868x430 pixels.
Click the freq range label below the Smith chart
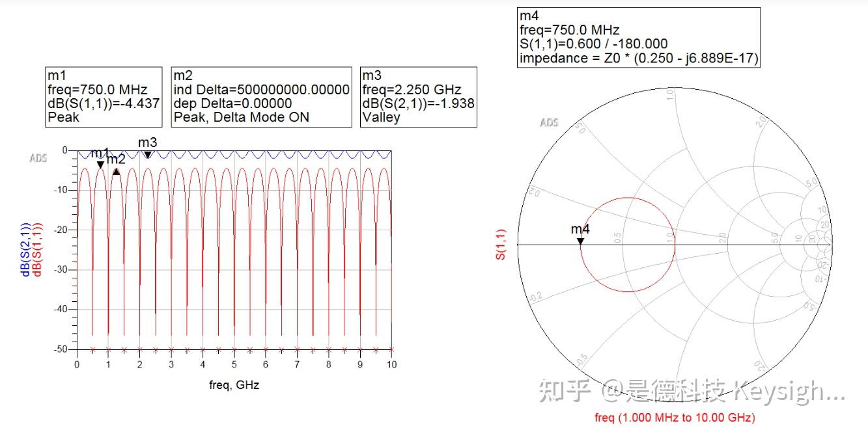pyautogui.click(x=675, y=417)
